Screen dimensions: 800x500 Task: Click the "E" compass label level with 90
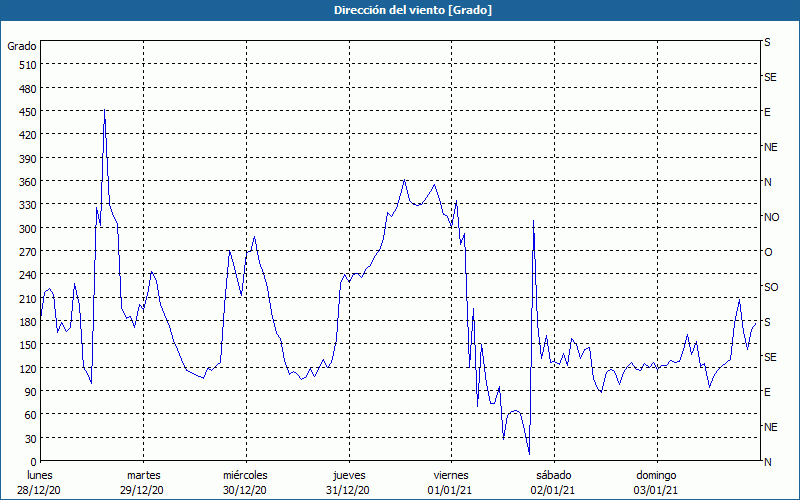tap(767, 392)
